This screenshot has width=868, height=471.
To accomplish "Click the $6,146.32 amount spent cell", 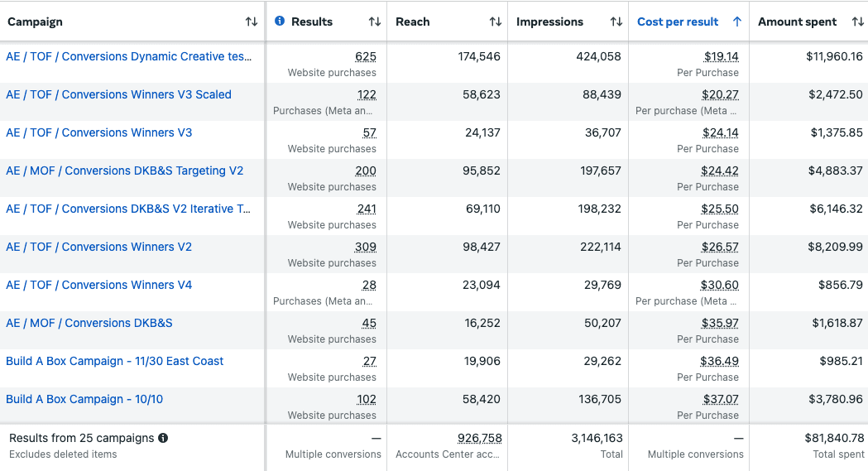I will [836, 209].
